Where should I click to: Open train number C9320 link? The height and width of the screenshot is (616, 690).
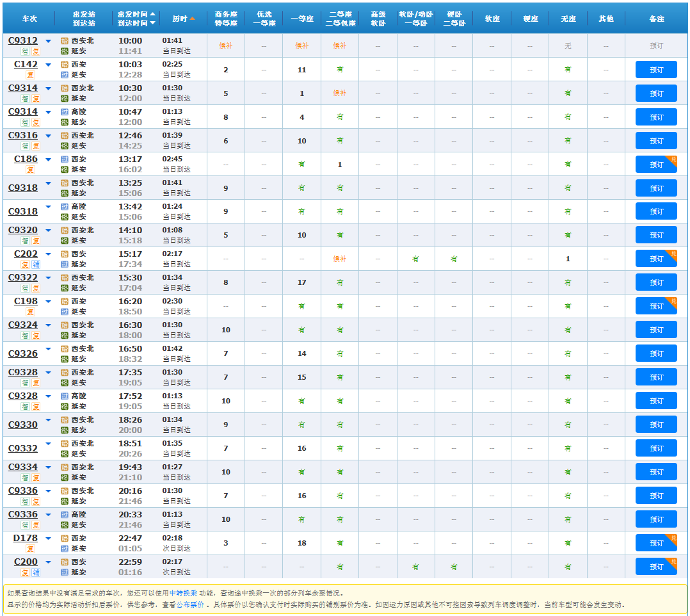23,231
